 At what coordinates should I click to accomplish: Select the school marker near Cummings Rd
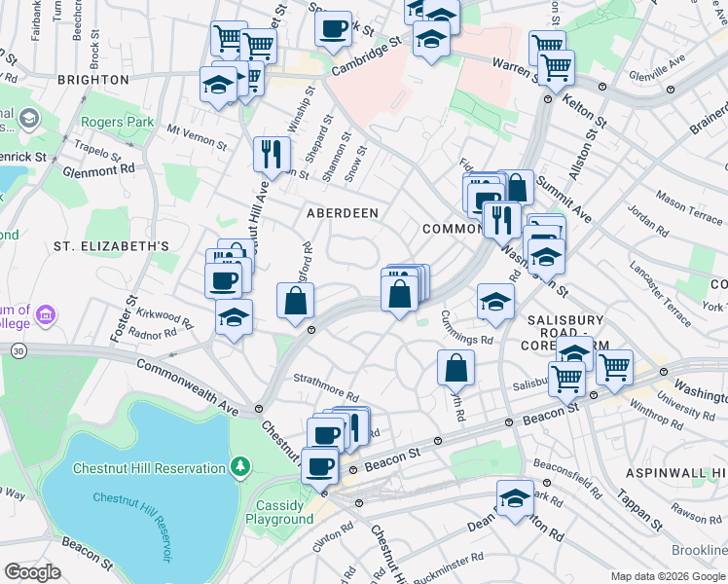pos(495,303)
